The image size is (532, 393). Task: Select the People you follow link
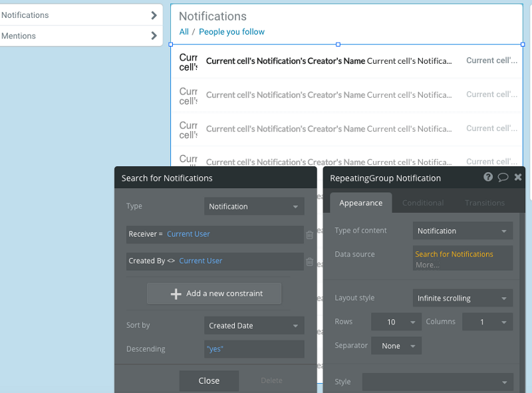(231, 31)
